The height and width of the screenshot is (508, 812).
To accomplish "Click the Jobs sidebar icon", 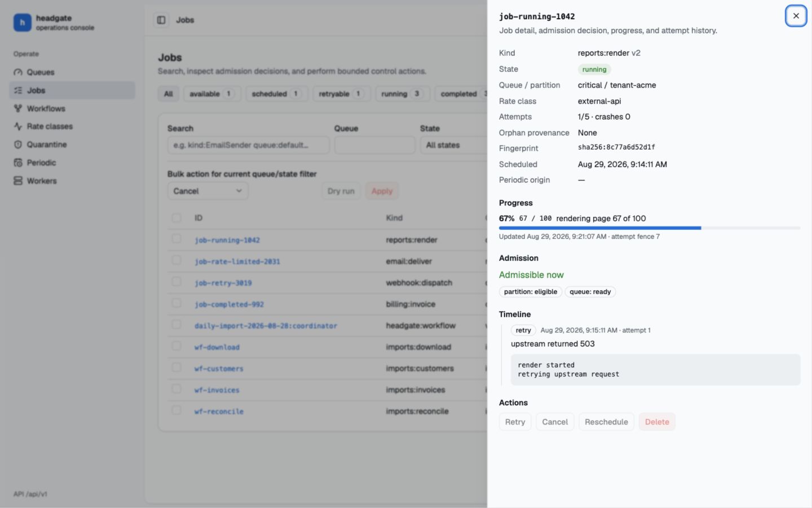I will tap(18, 90).
